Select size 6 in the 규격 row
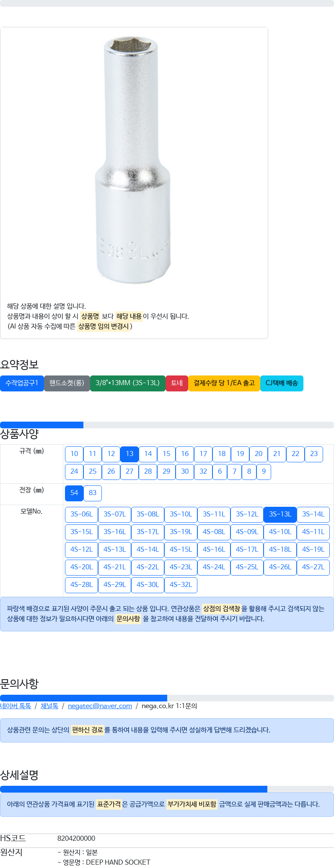The height and width of the screenshot is (868, 334). coord(220,472)
